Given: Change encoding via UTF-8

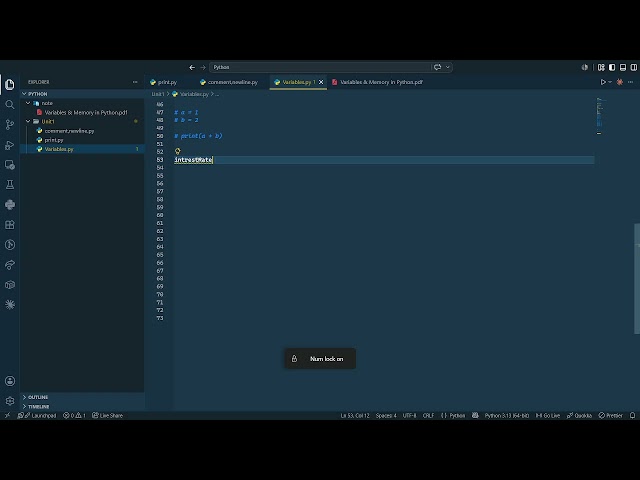Looking at the screenshot, I should [409, 416].
